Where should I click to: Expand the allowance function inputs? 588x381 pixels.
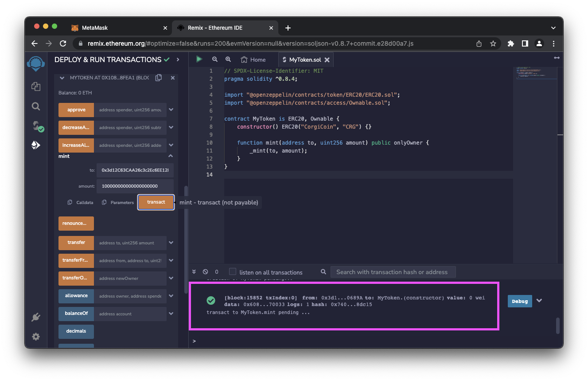tap(171, 296)
